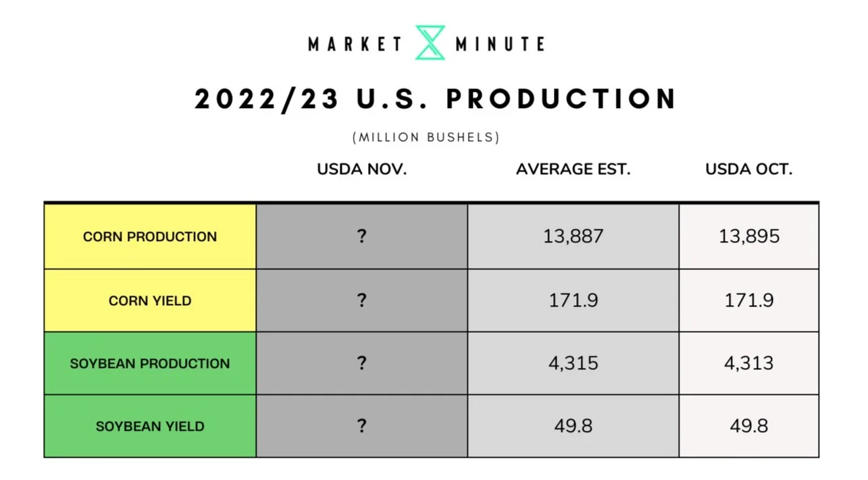Click the question mark for Soybean Production
This screenshot has height=480, width=868.
click(x=362, y=363)
